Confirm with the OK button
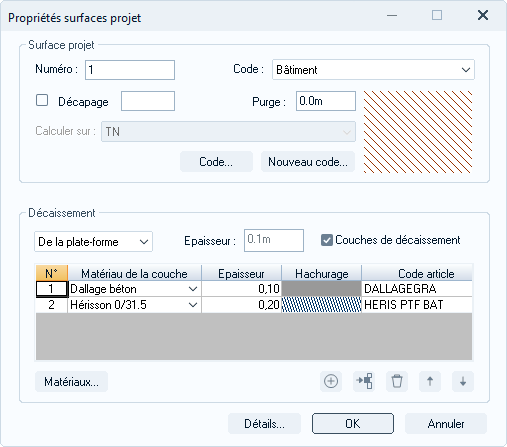507x447 pixels. coord(353,424)
